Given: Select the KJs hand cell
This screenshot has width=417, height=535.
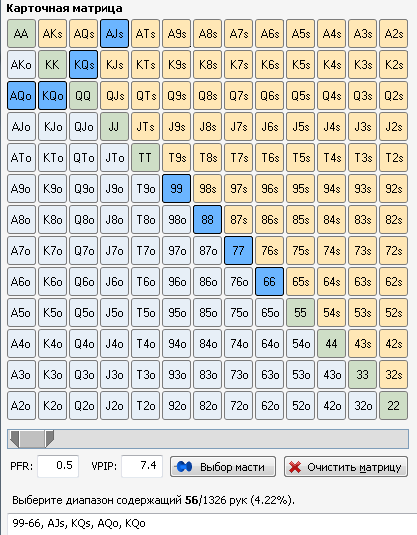Looking at the screenshot, I should click(x=114, y=64).
